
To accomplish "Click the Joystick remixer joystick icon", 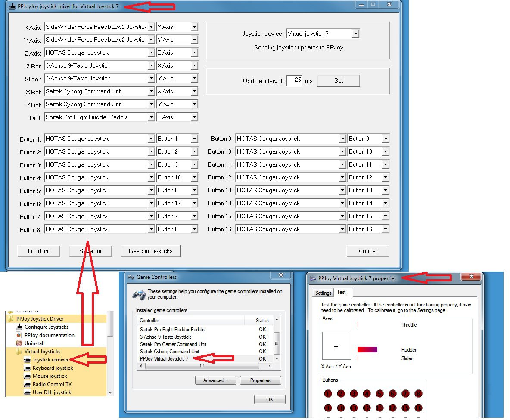I will (27, 360).
